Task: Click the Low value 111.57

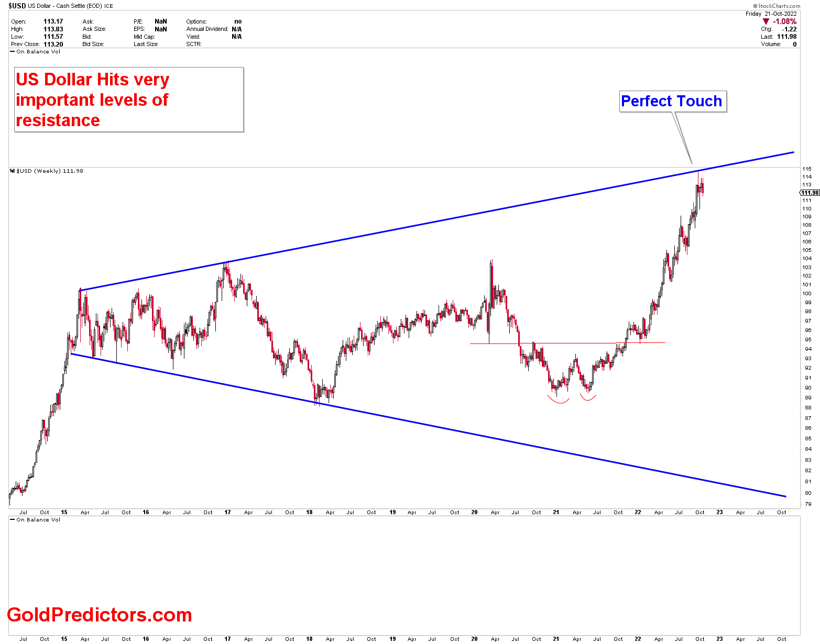Action: point(53,37)
